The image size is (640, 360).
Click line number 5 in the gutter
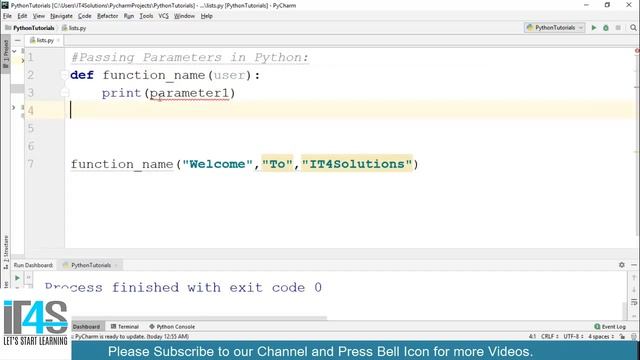click(x=31, y=129)
